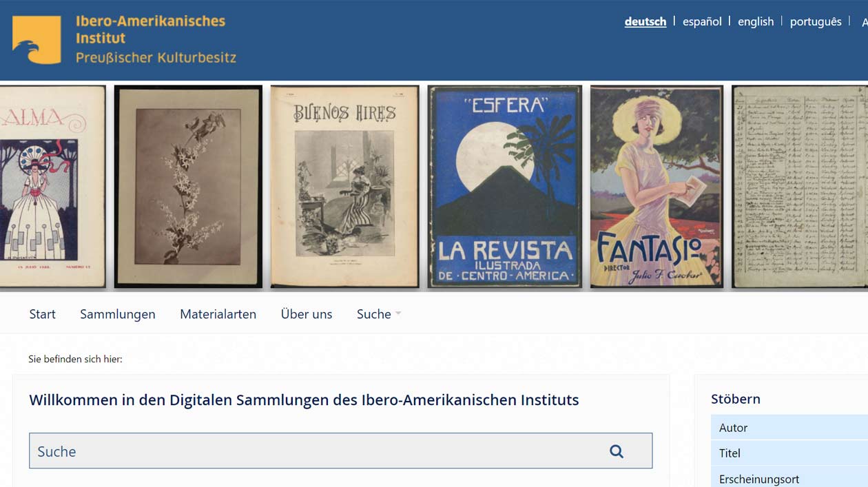The image size is (868, 487).
Task: Focus the Suche search input field
Action: (x=340, y=451)
